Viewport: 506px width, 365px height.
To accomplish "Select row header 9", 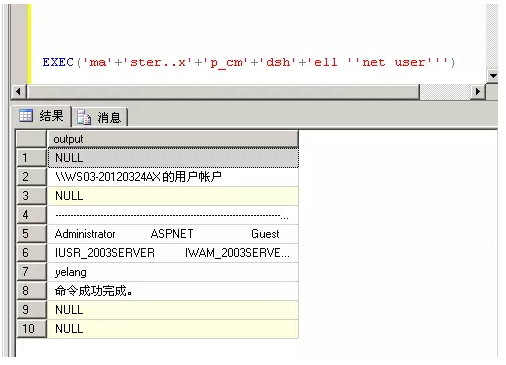I will click(x=31, y=310).
